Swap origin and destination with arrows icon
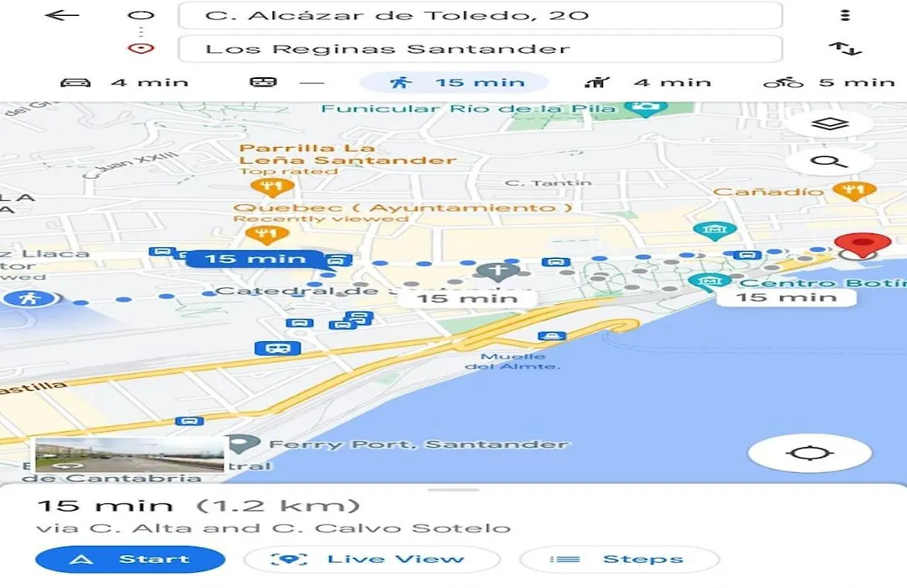Screen dimensions: 907x588 (845, 49)
